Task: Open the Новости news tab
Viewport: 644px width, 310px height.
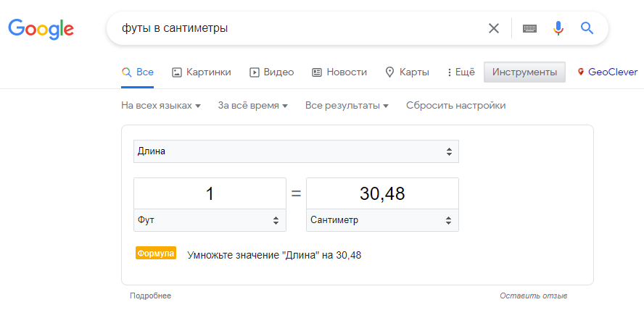Action: pyautogui.click(x=339, y=72)
